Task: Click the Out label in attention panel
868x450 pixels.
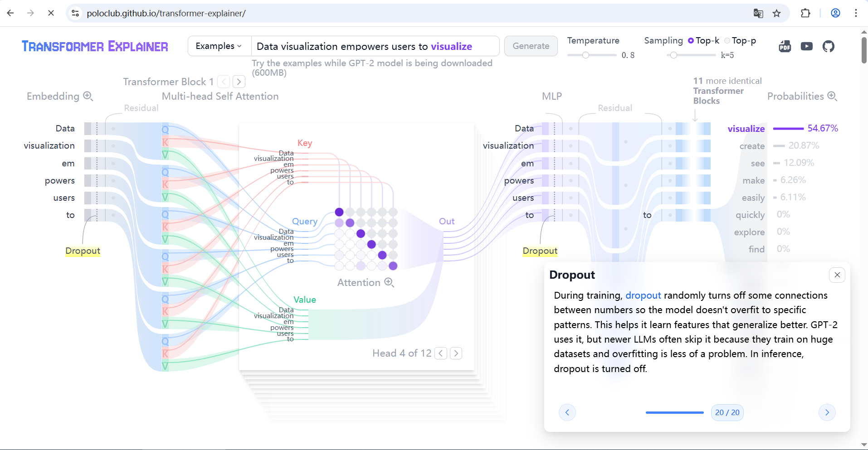Action: point(447,221)
